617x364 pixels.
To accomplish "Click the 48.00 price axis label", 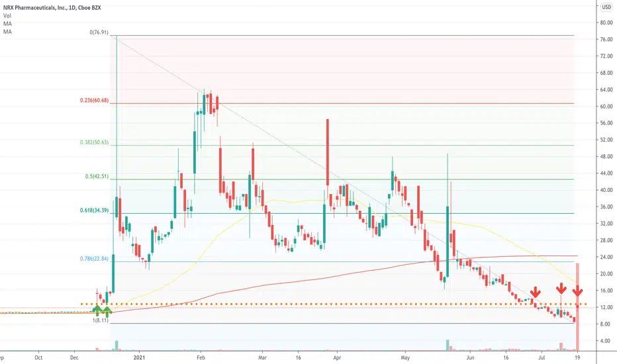I will click(x=606, y=157).
